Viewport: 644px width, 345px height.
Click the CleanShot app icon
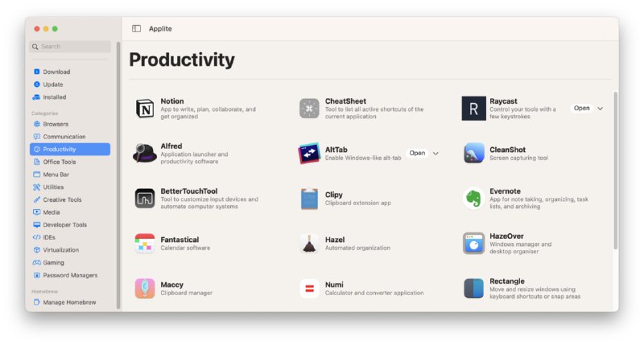474,153
